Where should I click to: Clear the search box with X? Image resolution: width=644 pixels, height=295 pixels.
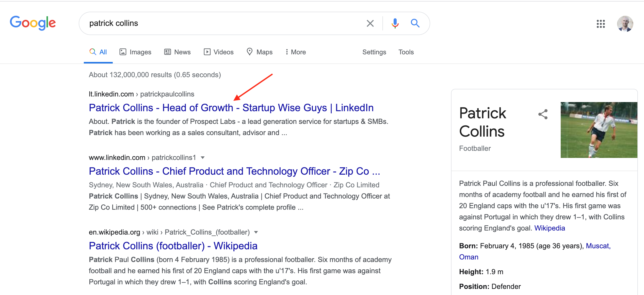pos(370,23)
